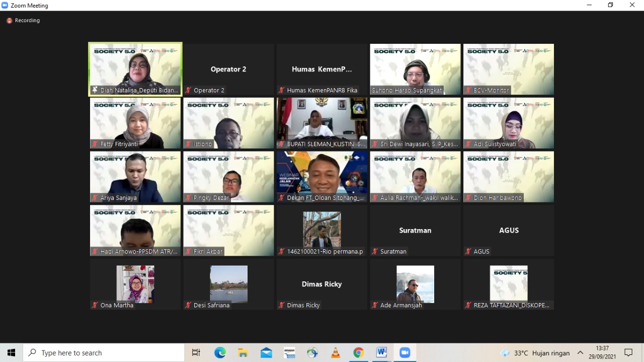Select Diah Natalisa's active speaker video tile
The height and width of the screenshot is (362, 644).
coord(135,69)
